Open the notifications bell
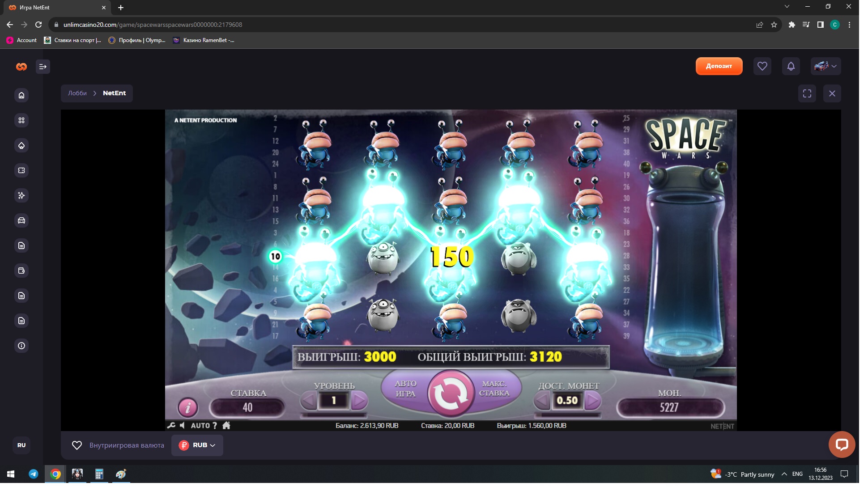 pyautogui.click(x=791, y=66)
